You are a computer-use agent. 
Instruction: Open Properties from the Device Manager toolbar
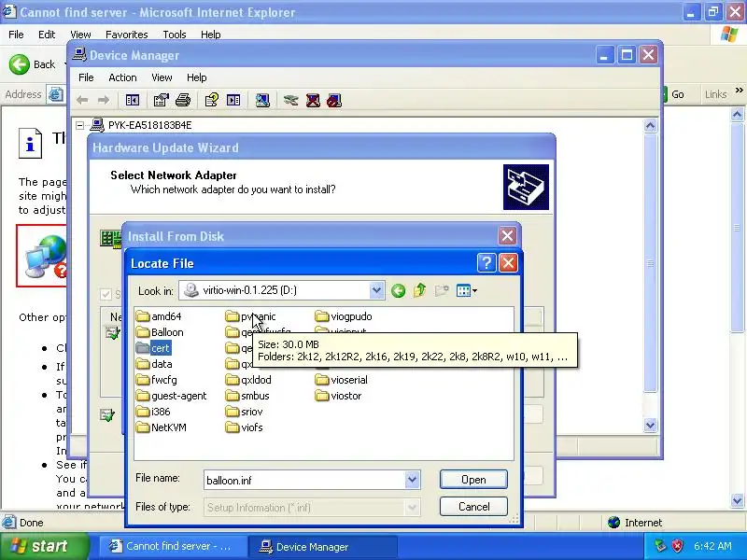(x=161, y=100)
